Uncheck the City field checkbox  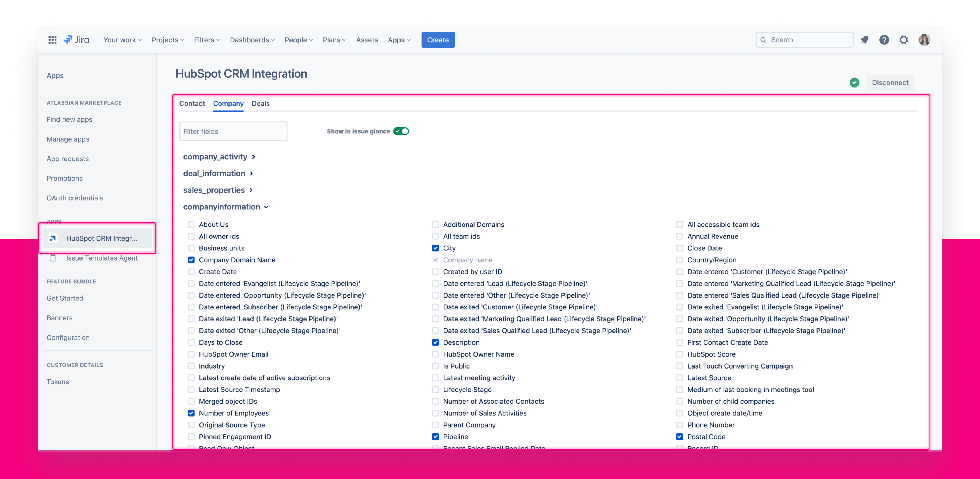pos(435,248)
